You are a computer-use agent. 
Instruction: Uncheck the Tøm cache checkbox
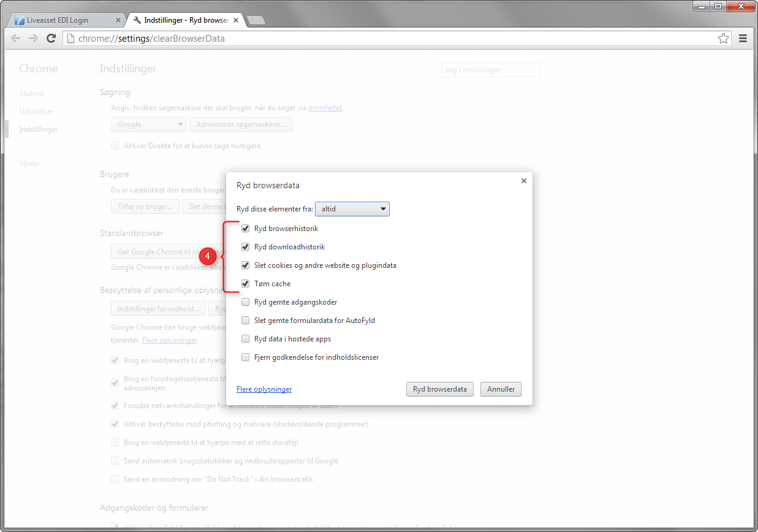pyautogui.click(x=246, y=284)
